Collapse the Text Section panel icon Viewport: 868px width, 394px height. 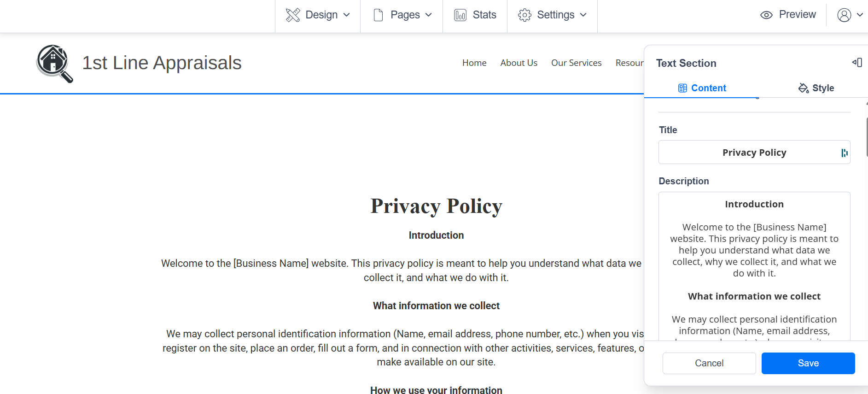pos(857,63)
